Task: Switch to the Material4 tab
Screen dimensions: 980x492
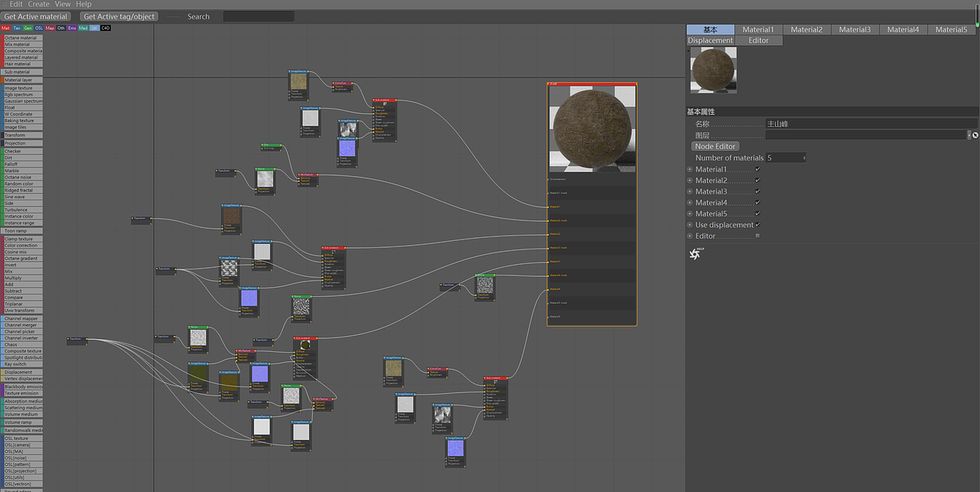Action: click(903, 30)
